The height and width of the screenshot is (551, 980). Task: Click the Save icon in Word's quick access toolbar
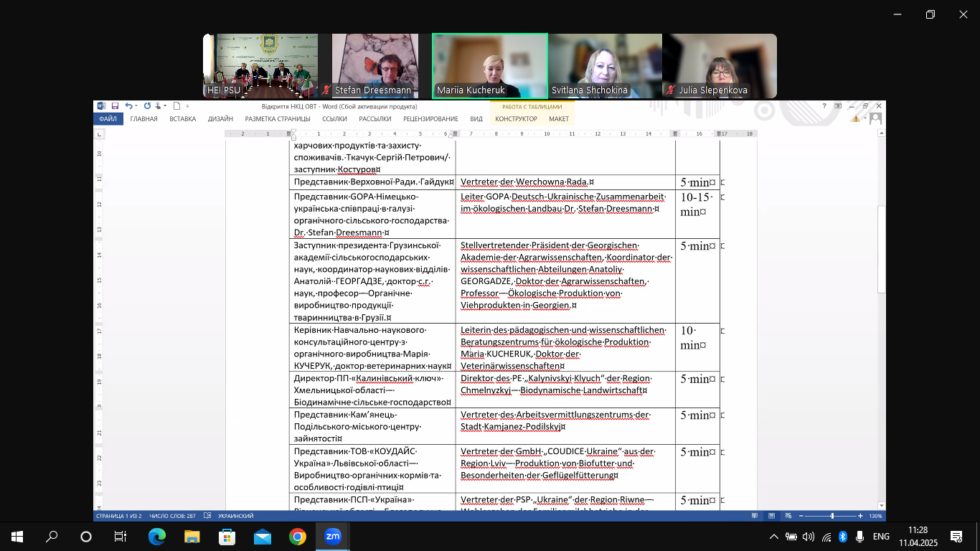115,106
